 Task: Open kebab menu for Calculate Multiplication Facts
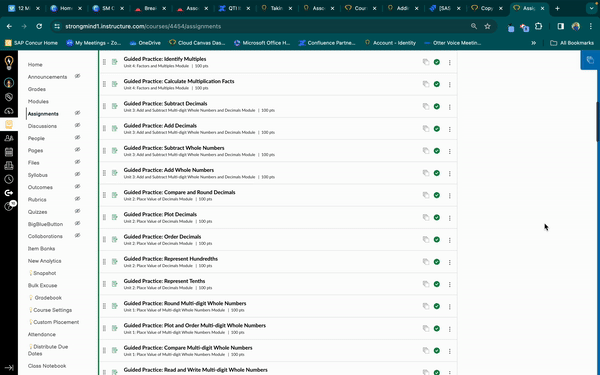pos(450,85)
